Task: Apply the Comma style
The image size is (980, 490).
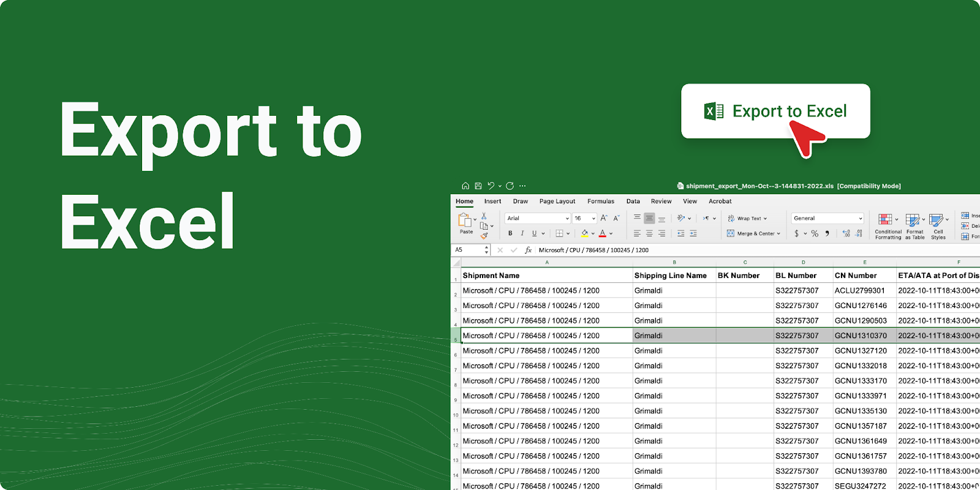Action: [x=827, y=233]
